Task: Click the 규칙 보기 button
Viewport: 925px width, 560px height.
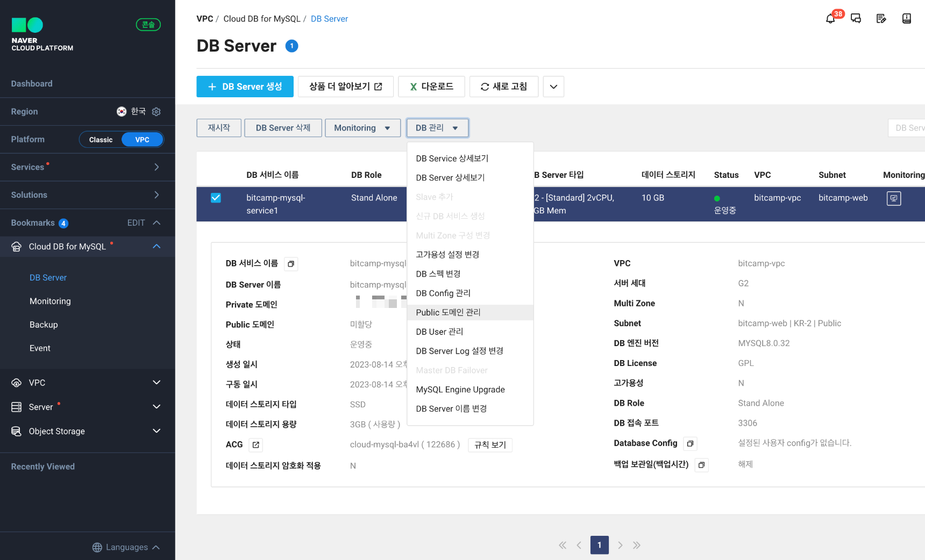Action: (x=490, y=445)
